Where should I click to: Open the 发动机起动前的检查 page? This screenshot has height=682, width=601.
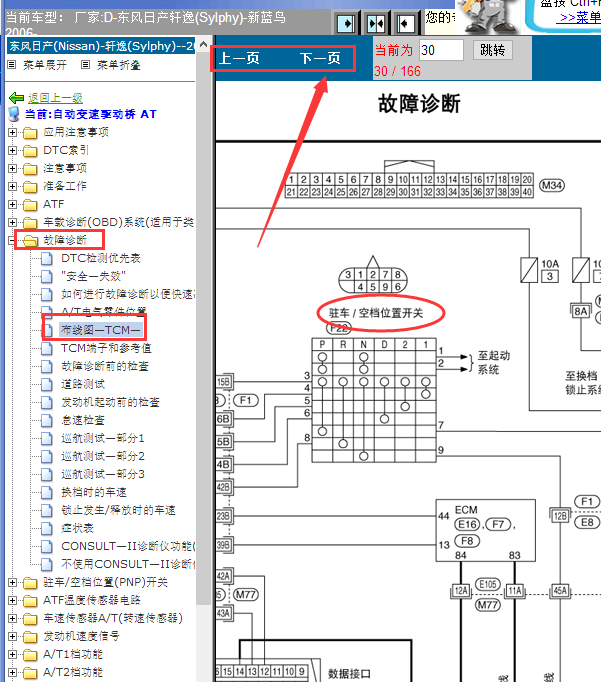(x=110, y=402)
